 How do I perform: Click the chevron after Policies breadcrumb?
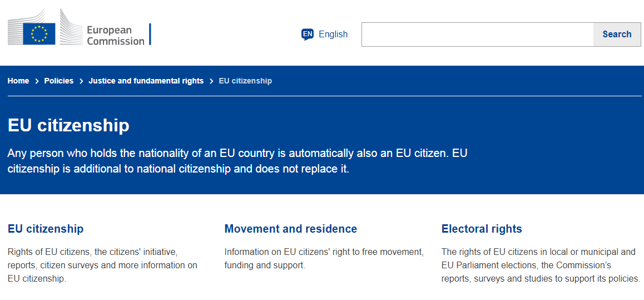(x=81, y=81)
